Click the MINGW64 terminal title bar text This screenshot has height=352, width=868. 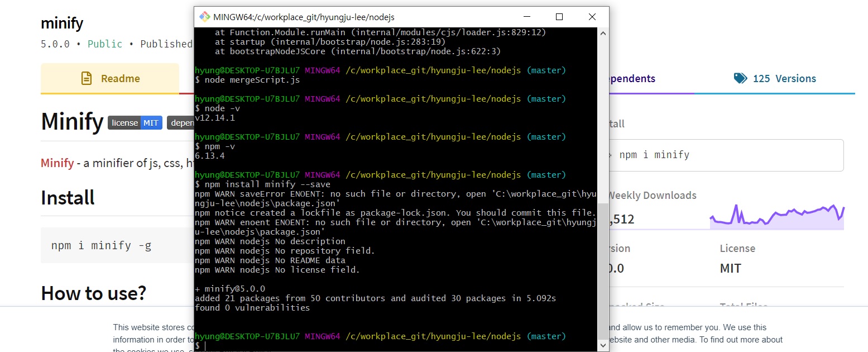304,17
